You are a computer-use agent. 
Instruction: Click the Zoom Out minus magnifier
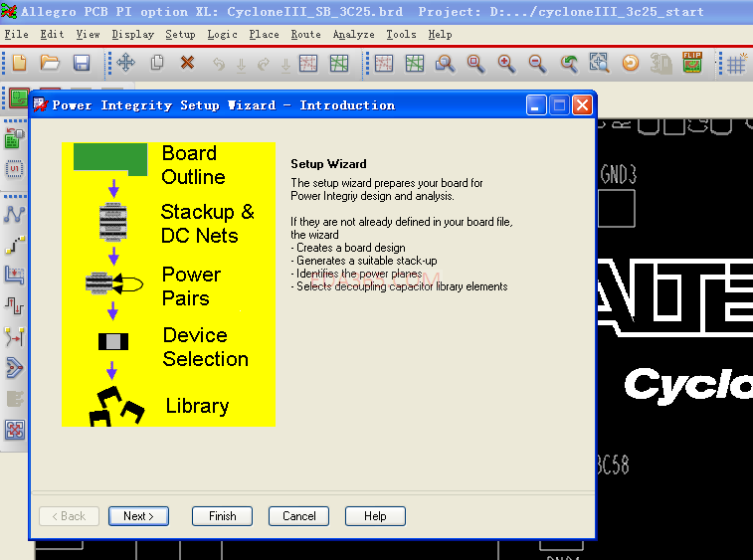(537, 64)
